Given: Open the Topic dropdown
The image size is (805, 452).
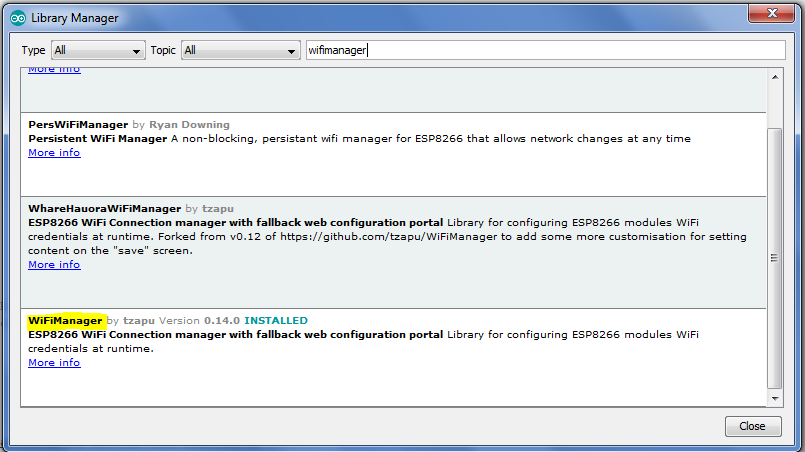Looking at the screenshot, I should [x=240, y=50].
